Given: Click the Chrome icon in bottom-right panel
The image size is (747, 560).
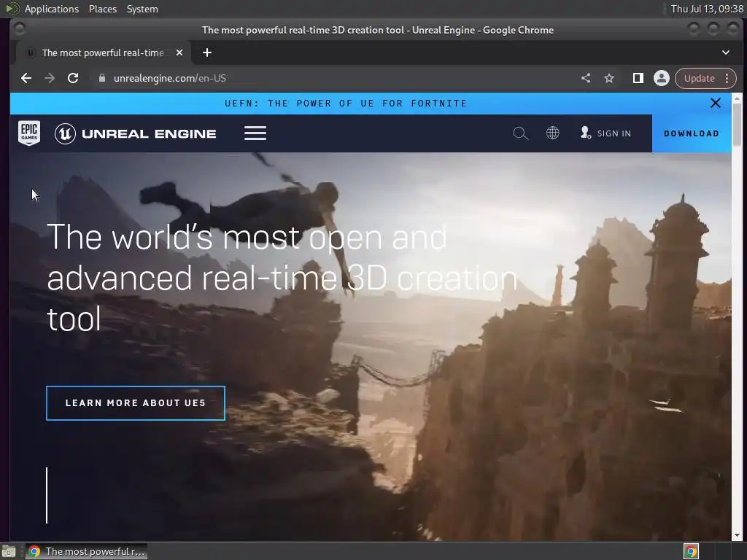Looking at the screenshot, I should 691,551.
